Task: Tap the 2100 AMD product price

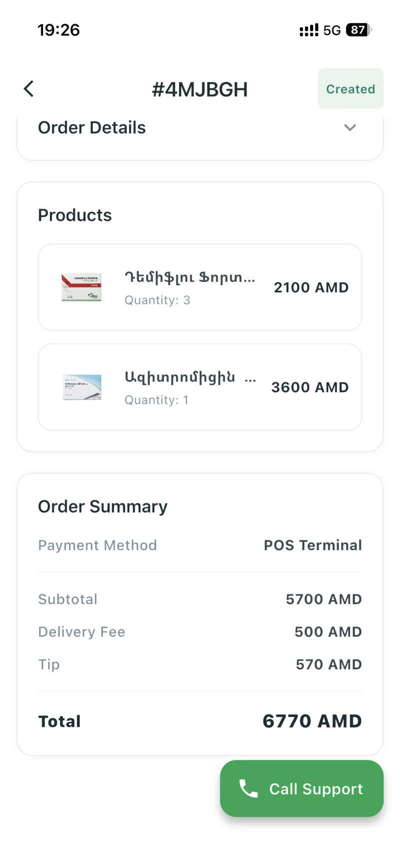Action: pyautogui.click(x=311, y=287)
